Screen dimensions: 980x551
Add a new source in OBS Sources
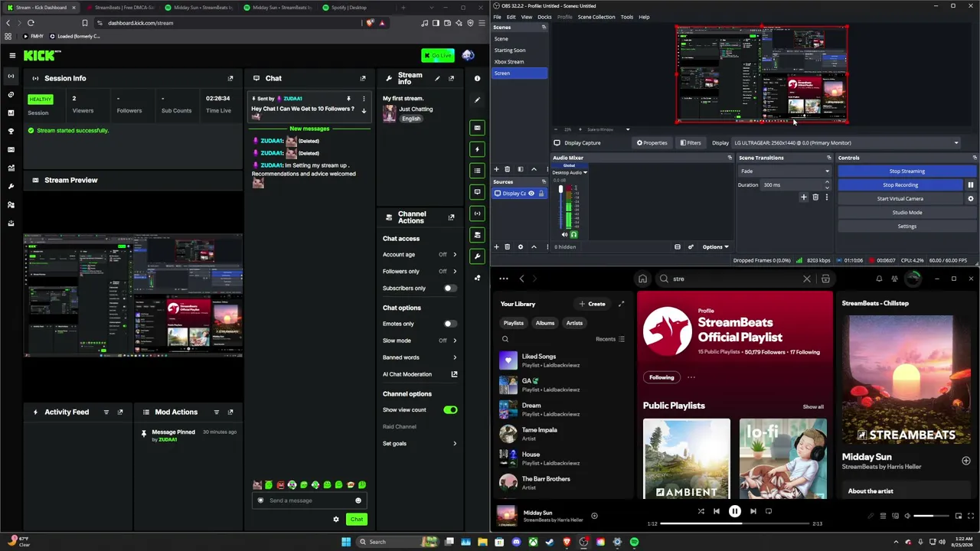[x=496, y=247]
